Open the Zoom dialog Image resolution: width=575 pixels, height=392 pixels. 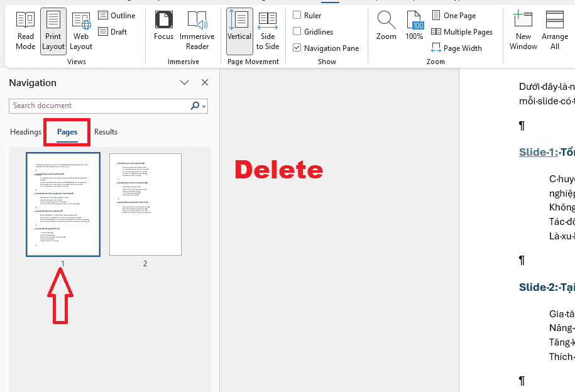tap(386, 26)
